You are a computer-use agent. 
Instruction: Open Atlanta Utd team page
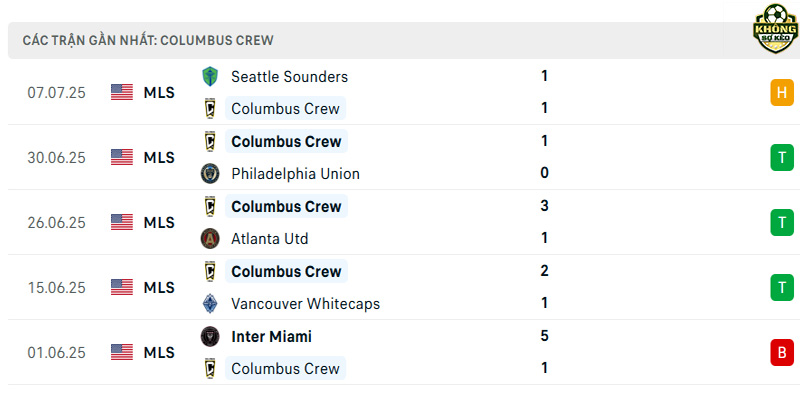pyautogui.click(x=269, y=239)
